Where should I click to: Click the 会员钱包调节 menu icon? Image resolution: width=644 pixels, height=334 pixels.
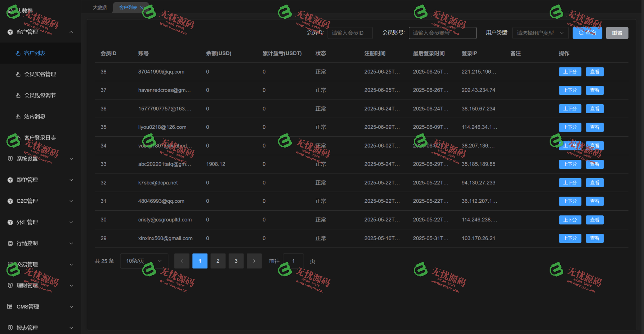18,96
